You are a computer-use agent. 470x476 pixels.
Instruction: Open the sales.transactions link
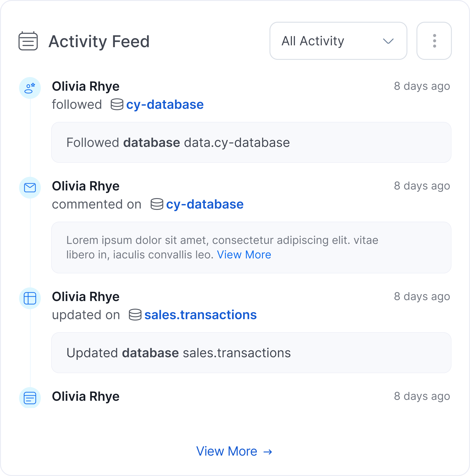(201, 315)
